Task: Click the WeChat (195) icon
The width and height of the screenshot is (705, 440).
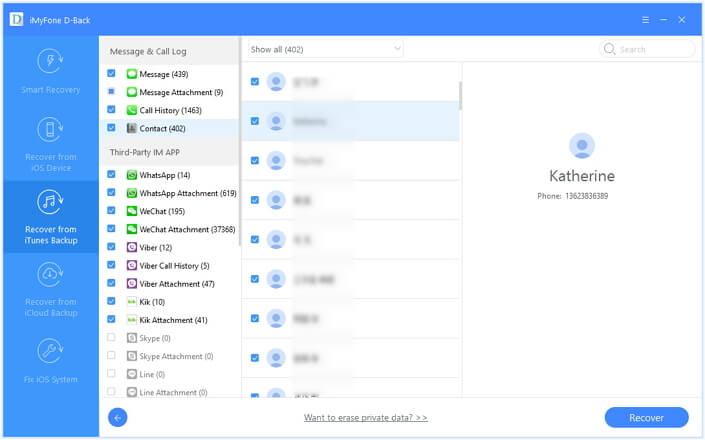Action: 131,211
